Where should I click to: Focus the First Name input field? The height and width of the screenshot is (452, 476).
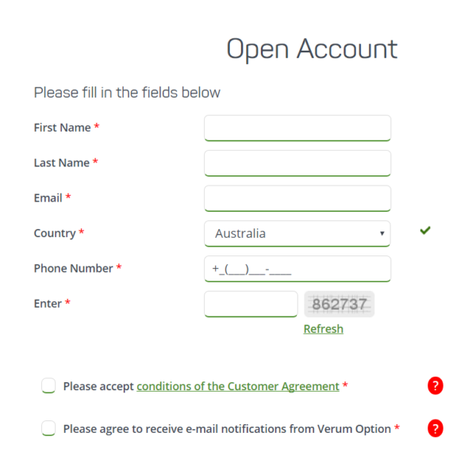coord(297,128)
